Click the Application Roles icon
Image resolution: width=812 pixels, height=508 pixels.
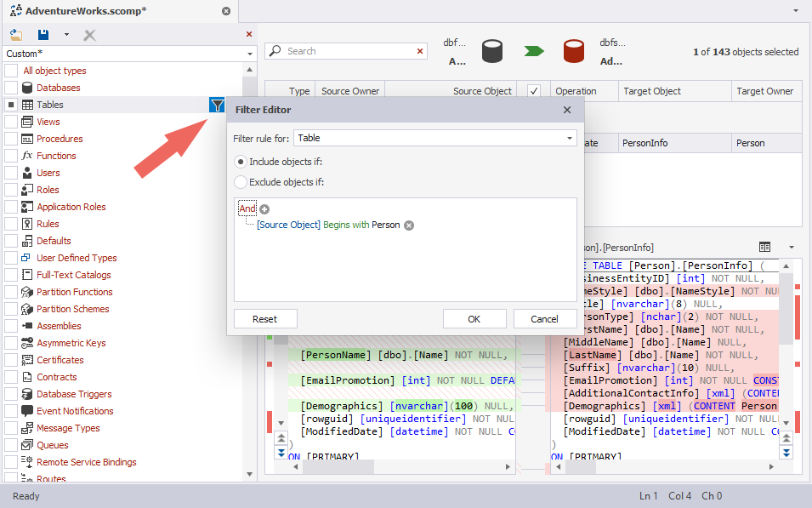click(27, 207)
